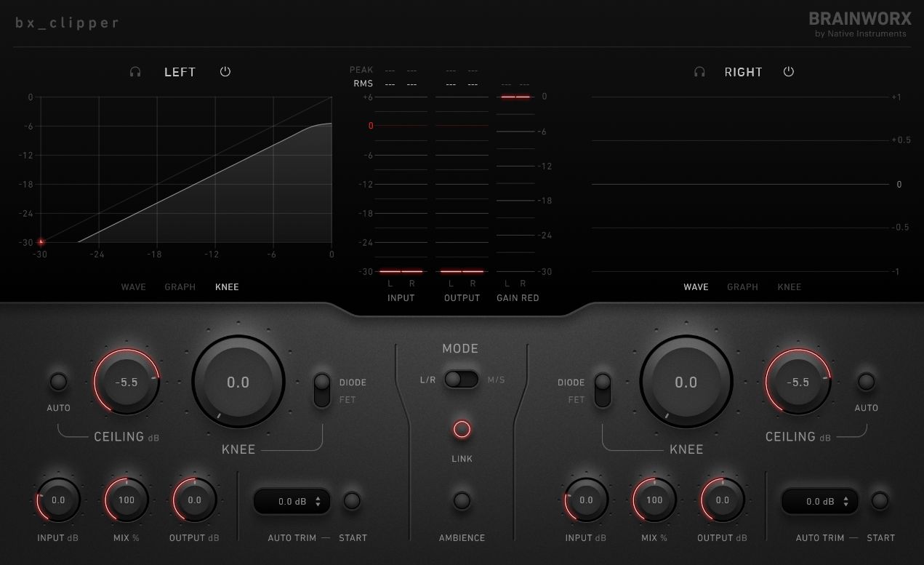Click the OUTPUT level meter
924x565 pixels.
pos(462,184)
